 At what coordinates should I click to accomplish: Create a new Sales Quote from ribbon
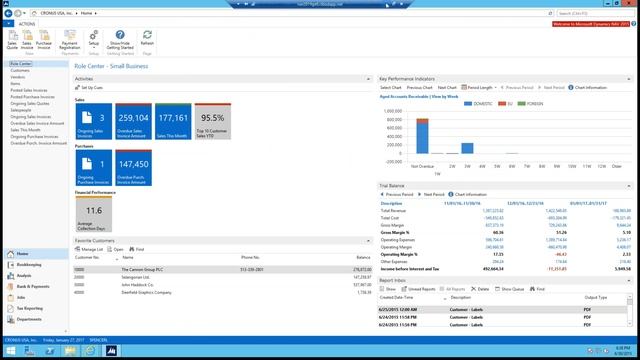coord(12,40)
